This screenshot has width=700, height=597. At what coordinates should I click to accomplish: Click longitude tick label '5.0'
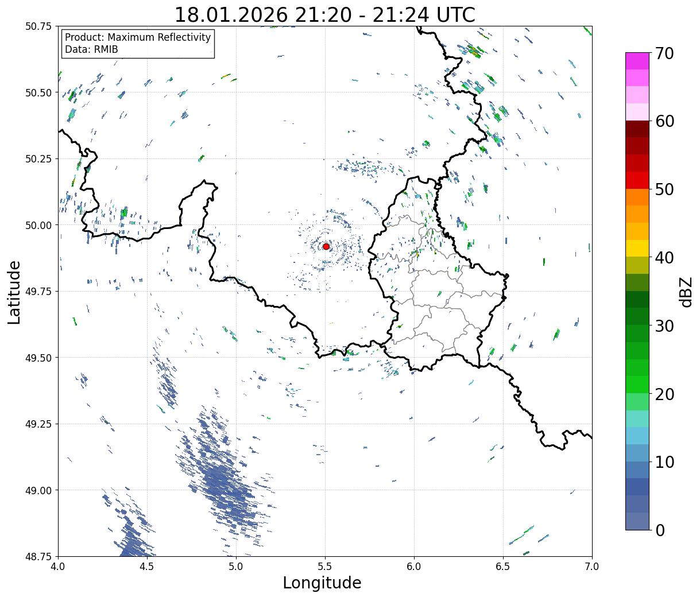236,567
